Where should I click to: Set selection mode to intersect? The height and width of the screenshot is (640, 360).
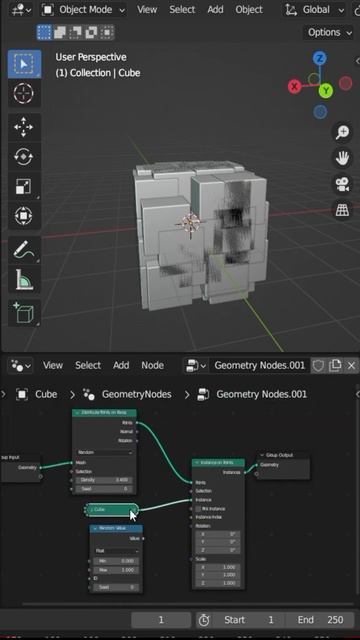[107, 32]
